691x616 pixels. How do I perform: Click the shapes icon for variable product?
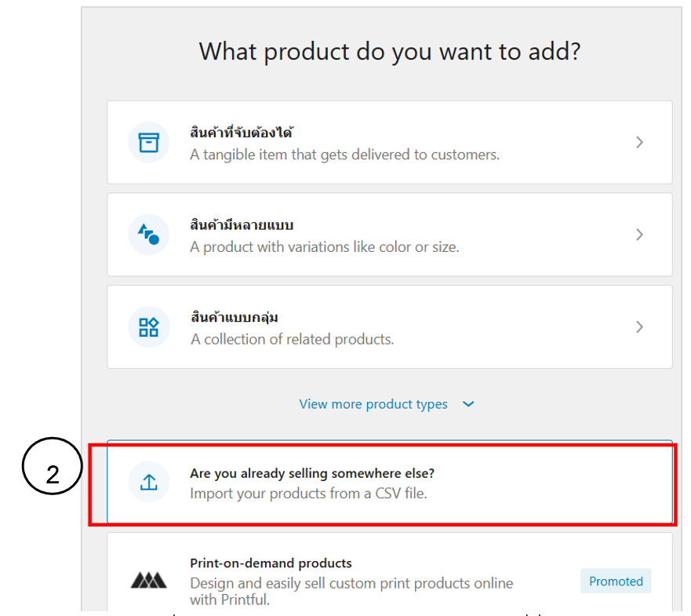pos(148,234)
